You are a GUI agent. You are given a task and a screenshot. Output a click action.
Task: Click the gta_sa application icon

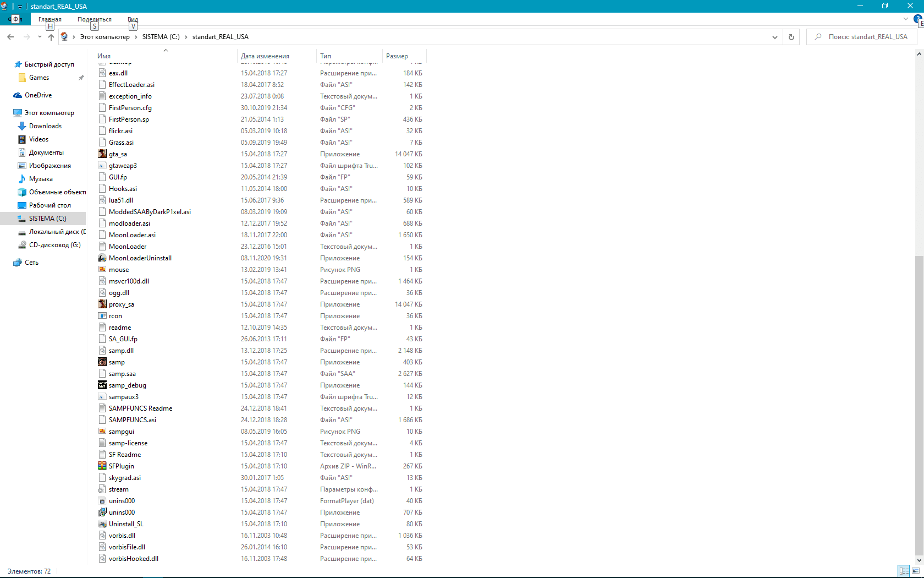click(102, 154)
